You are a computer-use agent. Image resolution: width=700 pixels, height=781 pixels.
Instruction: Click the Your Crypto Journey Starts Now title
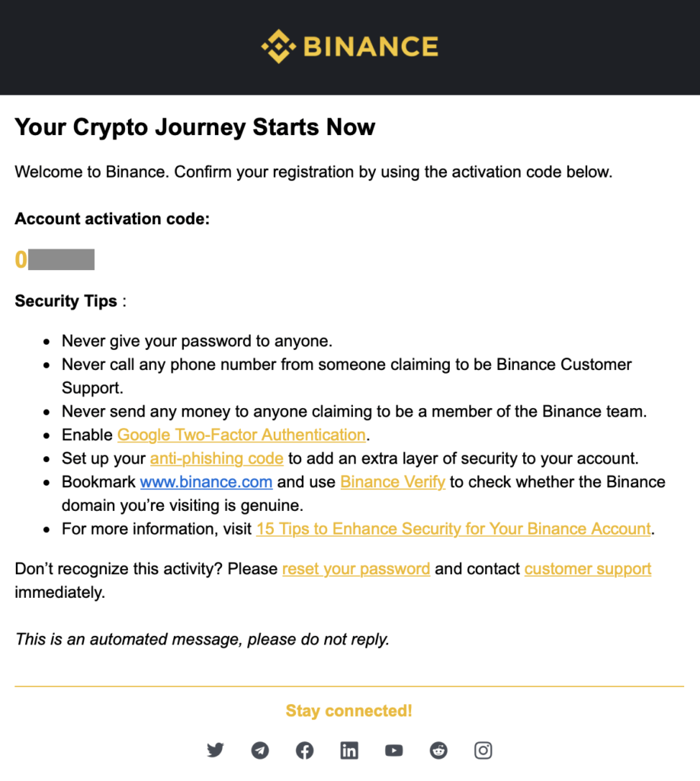pos(194,127)
